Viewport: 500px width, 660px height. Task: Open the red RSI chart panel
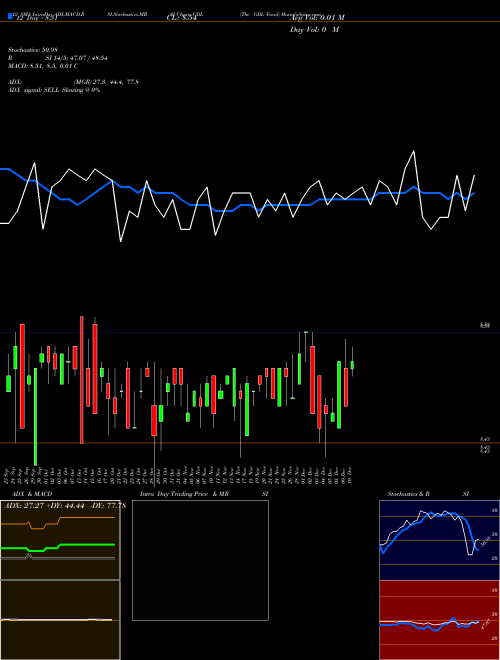(439, 620)
